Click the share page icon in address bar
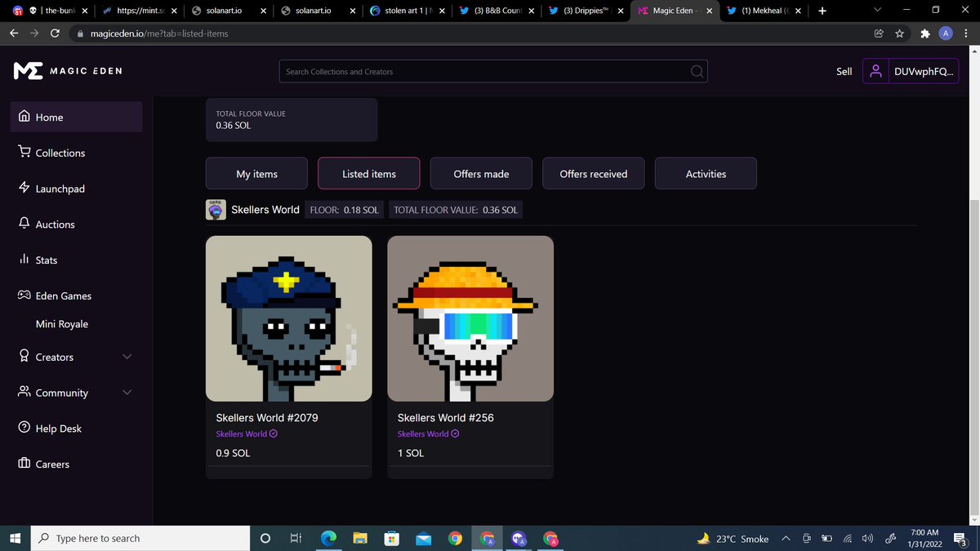 coord(879,33)
